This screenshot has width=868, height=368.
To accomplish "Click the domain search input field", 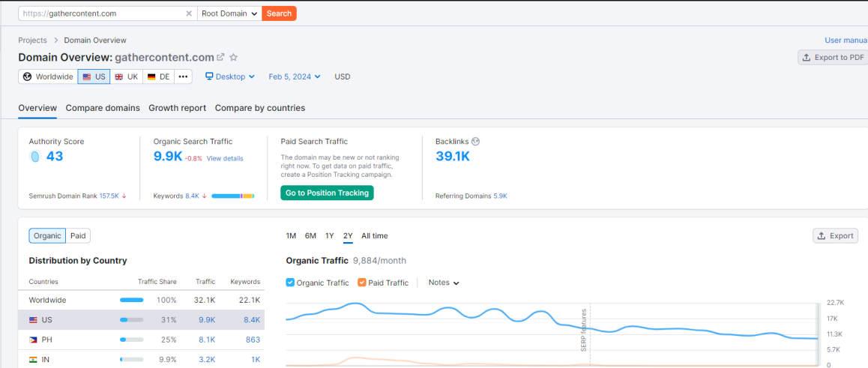I will pyautogui.click(x=103, y=13).
